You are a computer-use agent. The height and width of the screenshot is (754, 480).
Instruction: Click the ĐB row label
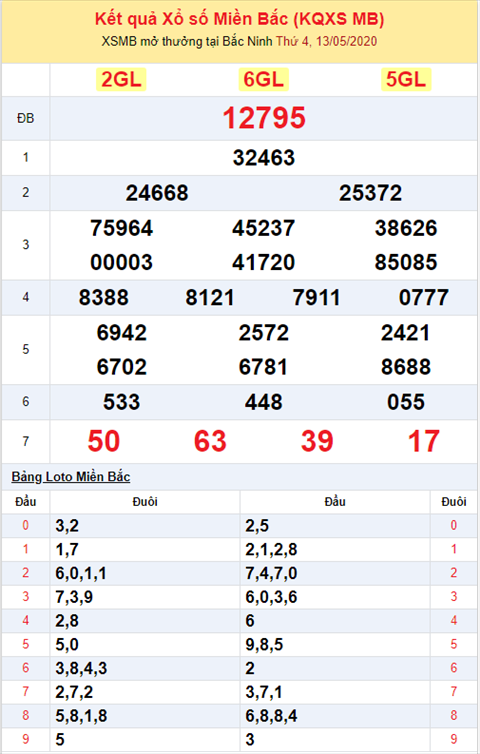pos(25,118)
